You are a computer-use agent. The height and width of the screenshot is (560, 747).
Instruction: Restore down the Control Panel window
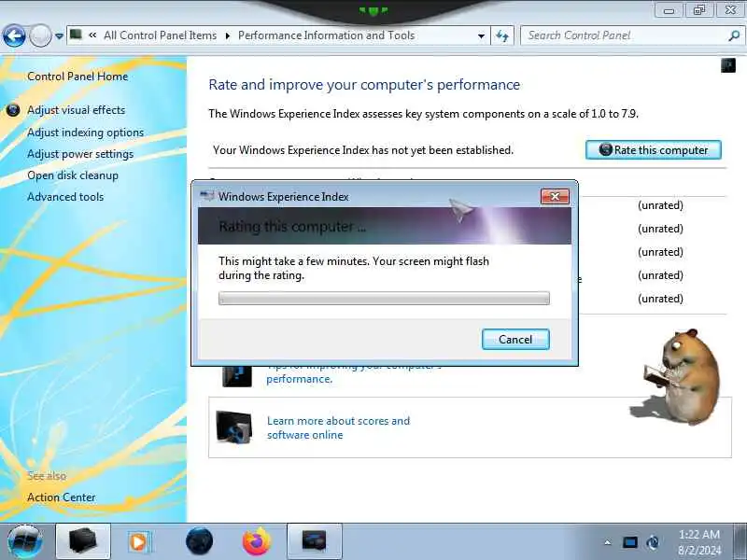pyautogui.click(x=699, y=10)
